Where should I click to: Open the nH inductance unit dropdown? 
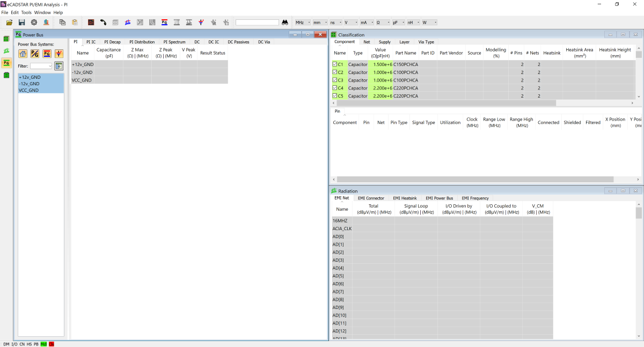pyautogui.click(x=413, y=23)
